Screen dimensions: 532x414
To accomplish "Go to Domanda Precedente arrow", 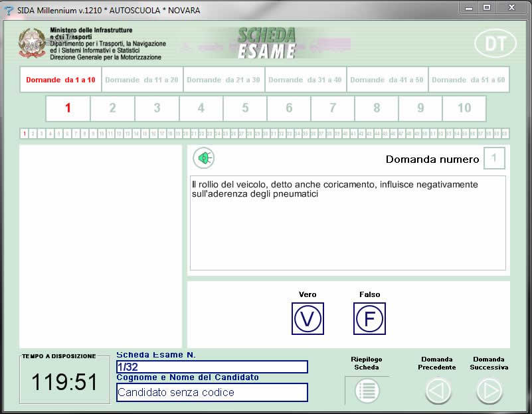I will click(x=438, y=391).
